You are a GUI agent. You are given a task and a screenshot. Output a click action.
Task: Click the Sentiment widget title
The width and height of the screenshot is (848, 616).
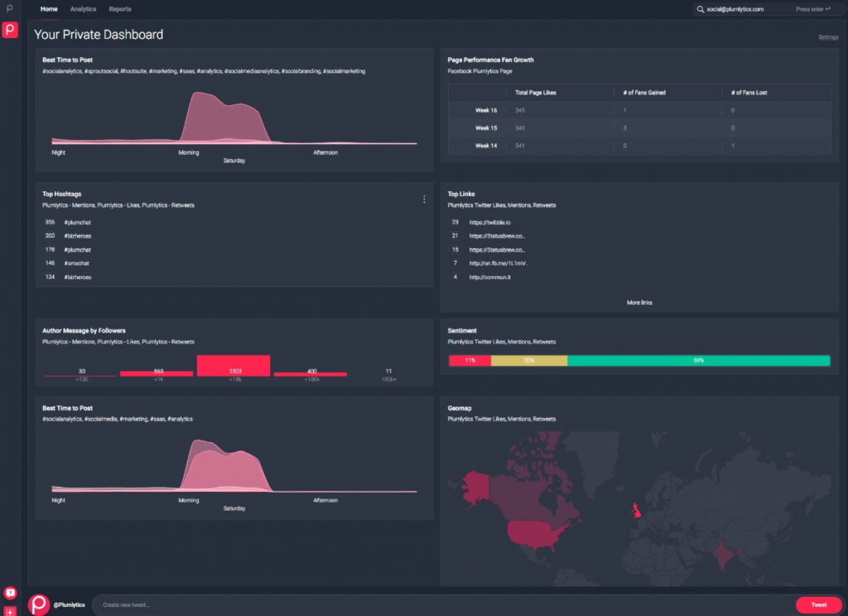[x=462, y=330]
